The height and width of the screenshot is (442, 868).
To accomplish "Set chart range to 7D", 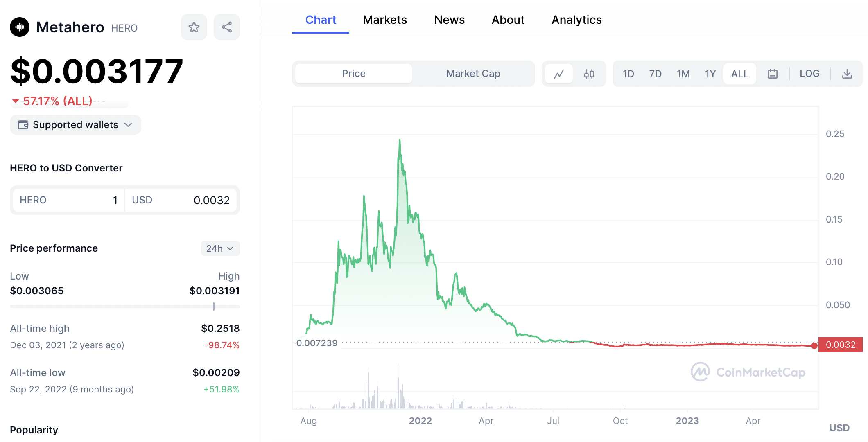I will (655, 74).
